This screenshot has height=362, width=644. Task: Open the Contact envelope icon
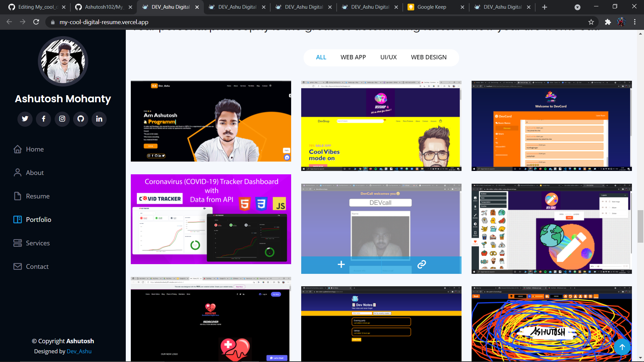[x=18, y=266]
